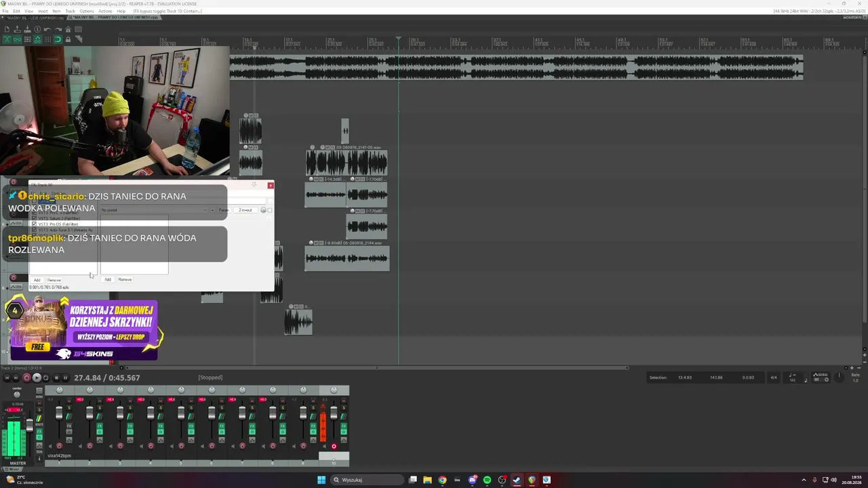Toggle the grid lines toolbar icon
This screenshot has width=868, height=488.
(x=47, y=39)
